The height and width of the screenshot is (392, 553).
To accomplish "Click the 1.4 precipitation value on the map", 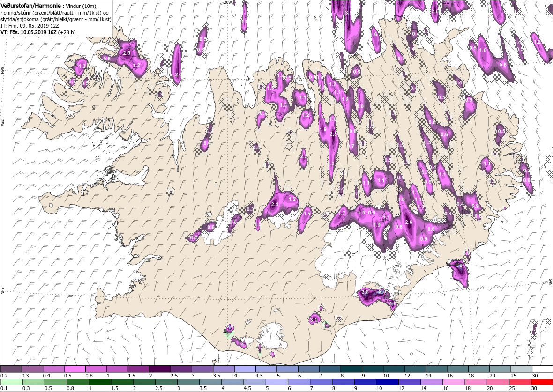I will coord(307,214).
